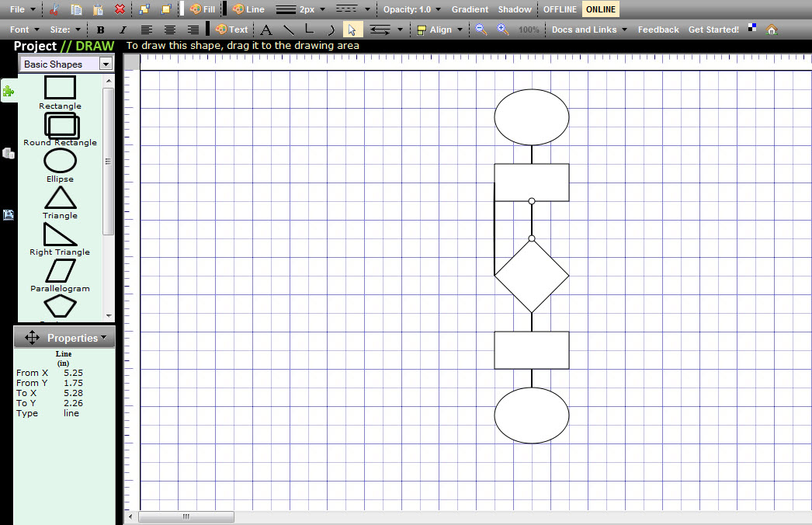This screenshot has width=812, height=525.
Task: Open the Basic Shapes category dropdown
Action: coord(106,64)
